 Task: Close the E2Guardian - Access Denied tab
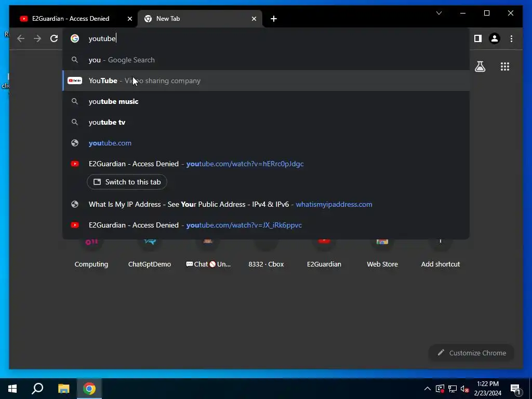129,19
